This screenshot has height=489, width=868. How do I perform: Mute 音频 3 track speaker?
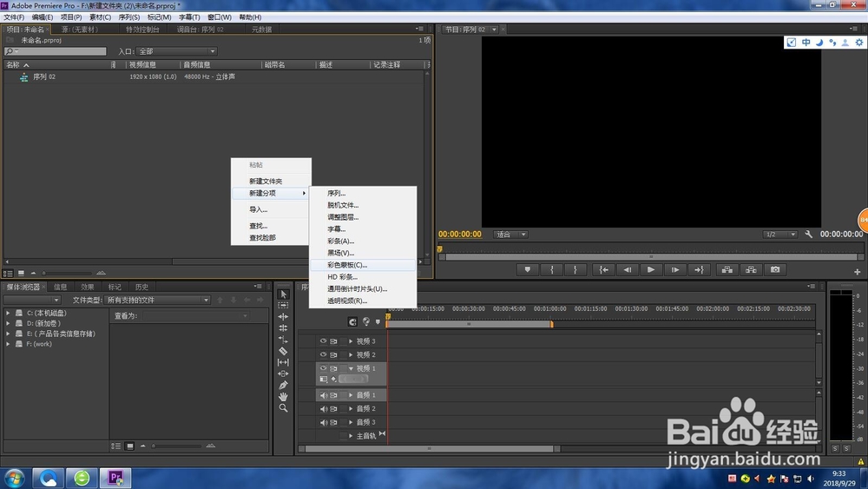pyautogui.click(x=323, y=422)
